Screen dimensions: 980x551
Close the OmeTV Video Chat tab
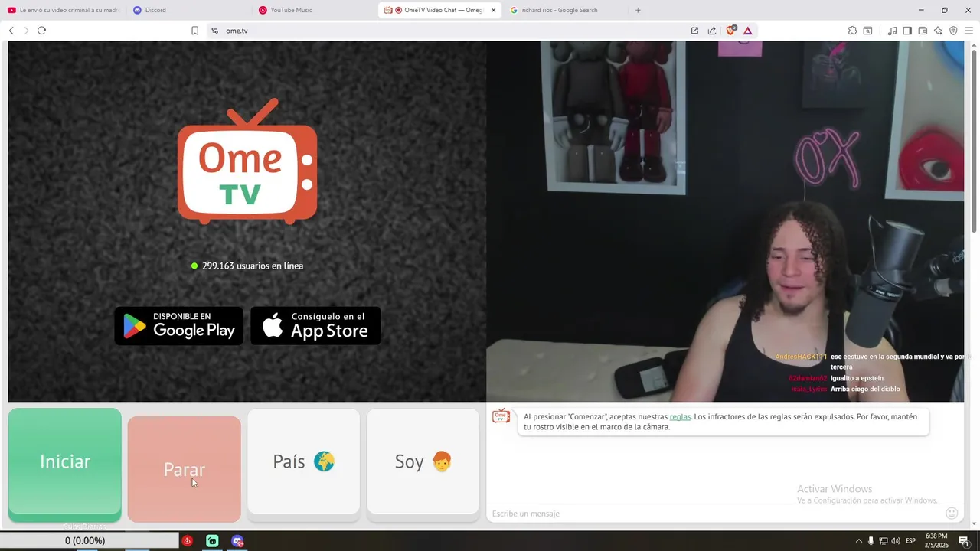coord(493,10)
